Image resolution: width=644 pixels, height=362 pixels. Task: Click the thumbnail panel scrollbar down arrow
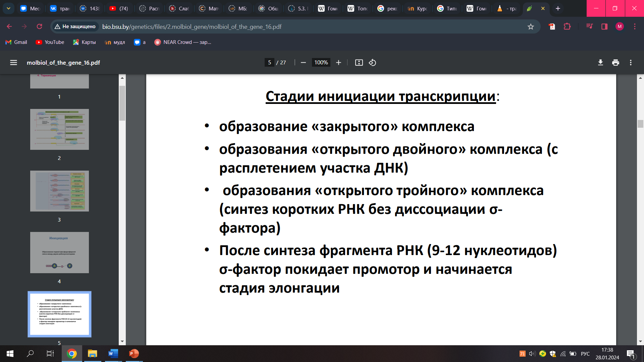[122, 341]
